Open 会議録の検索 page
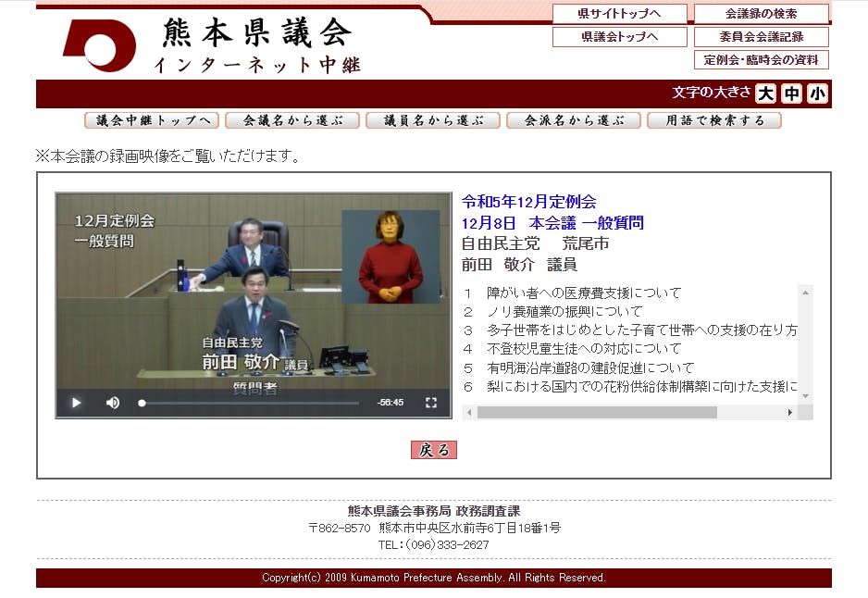The image size is (868, 598). 762,13
